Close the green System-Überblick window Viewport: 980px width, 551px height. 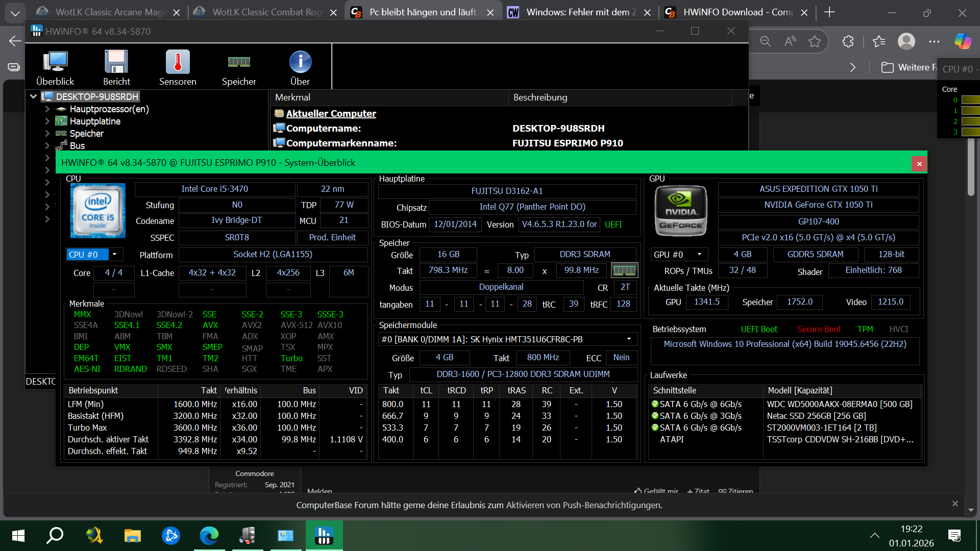[x=919, y=164]
